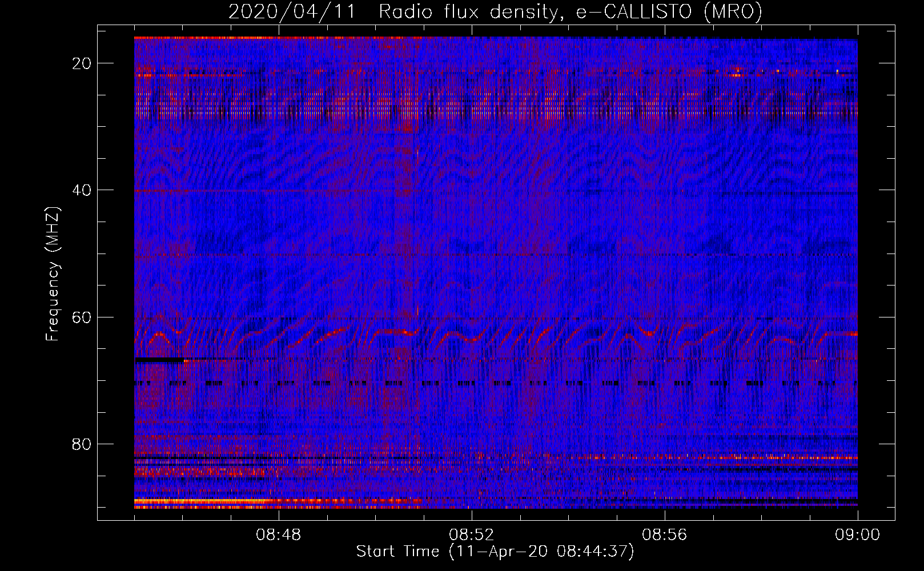Click the 08:48 time tick label

pos(278,535)
